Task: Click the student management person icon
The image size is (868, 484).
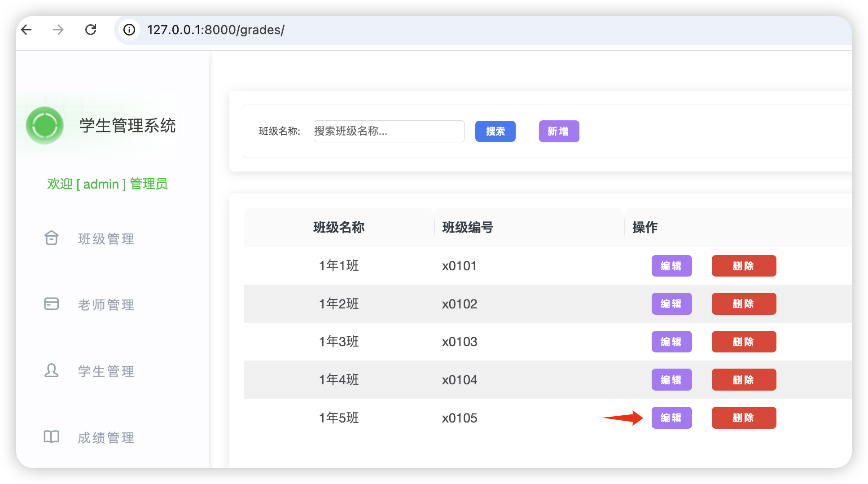Action: (52, 370)
